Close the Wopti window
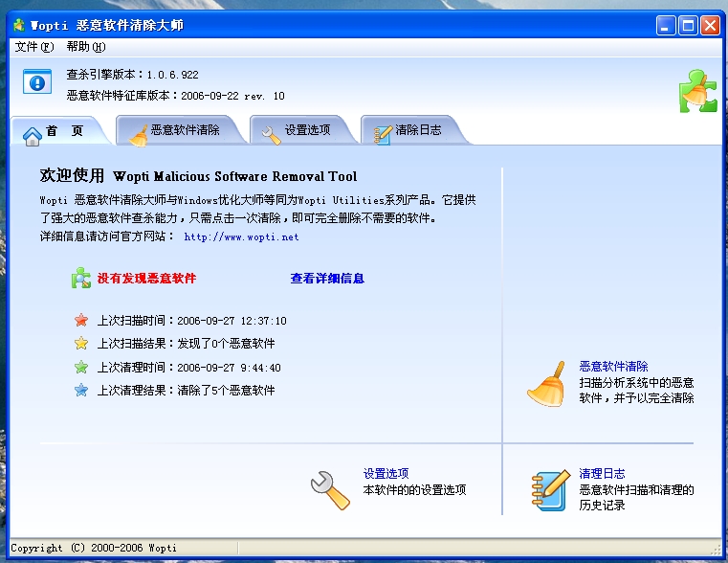The image size is (728, 563). tap(710, 26)
